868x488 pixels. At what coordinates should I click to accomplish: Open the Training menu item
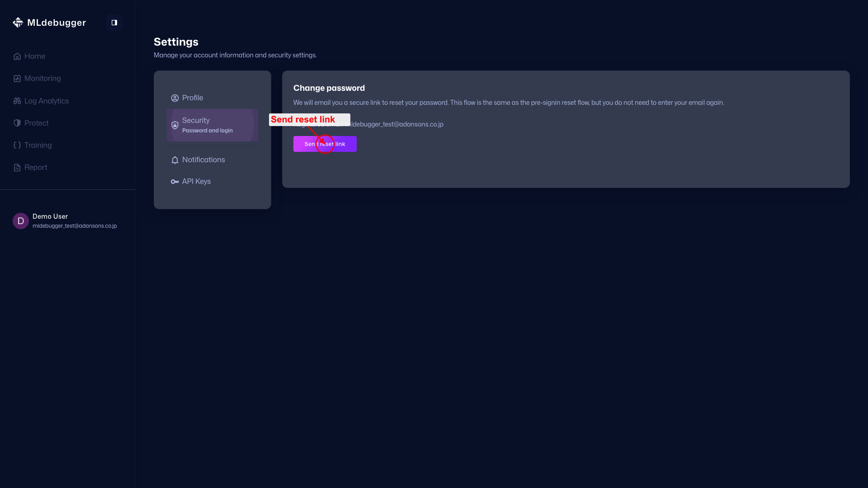(38, 145)
